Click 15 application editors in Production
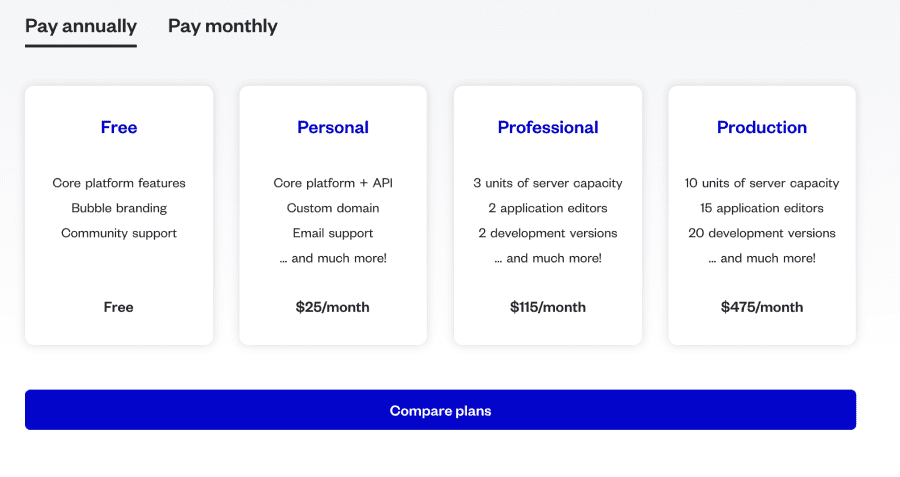This screenshot has height=477, width=900. (x=762, y=208)
